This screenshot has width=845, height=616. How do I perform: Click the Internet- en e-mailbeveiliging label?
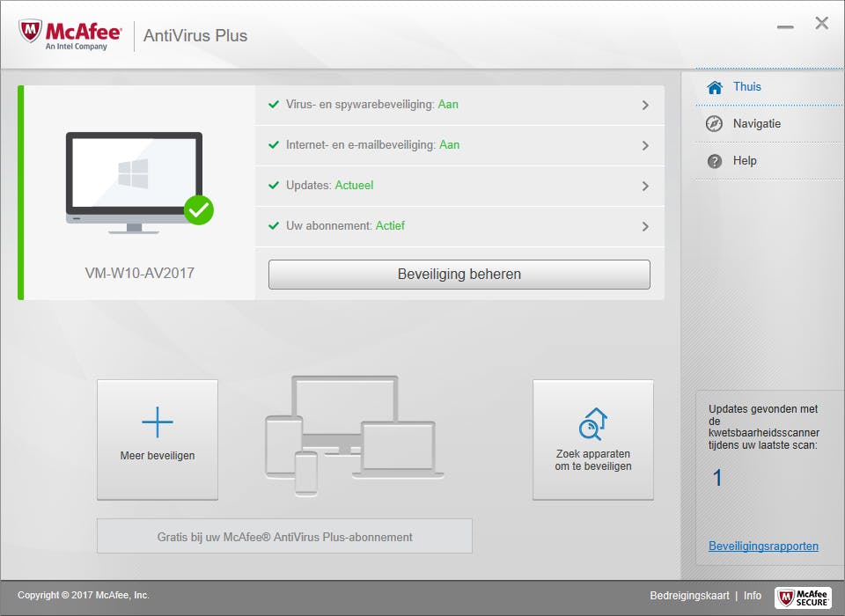pos(361,145)
